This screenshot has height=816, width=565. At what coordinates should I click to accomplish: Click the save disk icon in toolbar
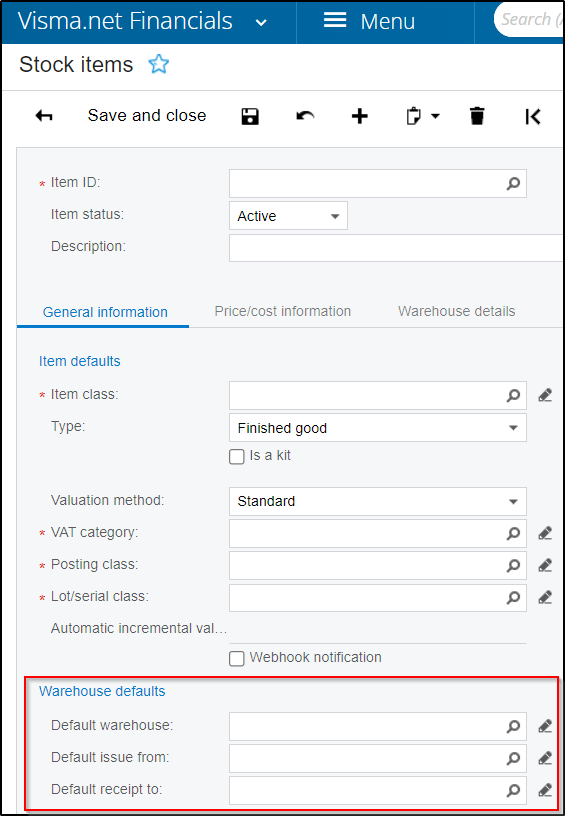(250, 116)
